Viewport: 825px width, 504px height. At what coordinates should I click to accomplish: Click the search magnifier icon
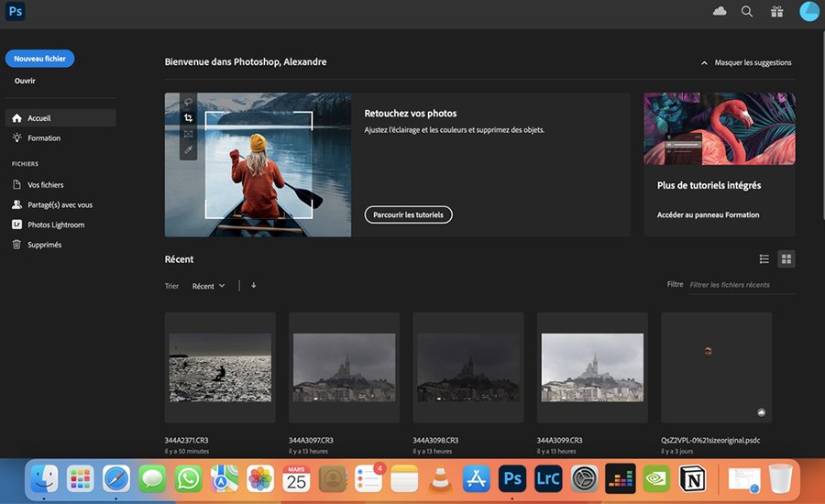pos(747,12)
